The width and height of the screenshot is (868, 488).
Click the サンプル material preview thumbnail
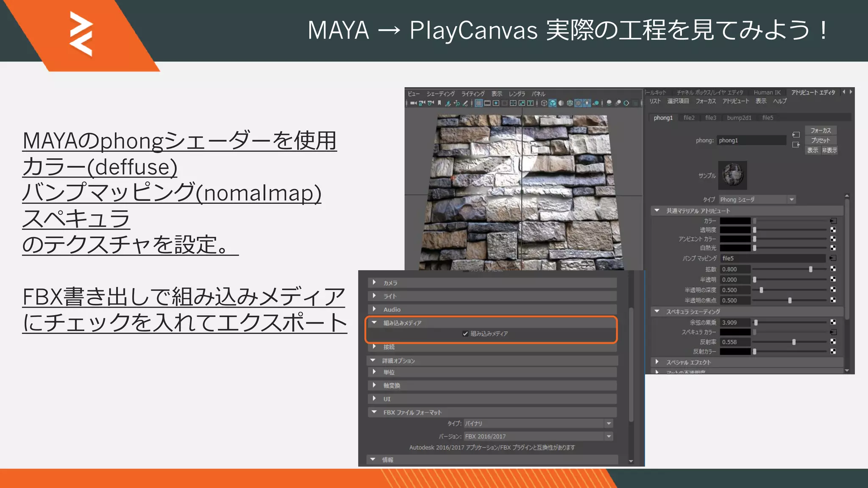point(732,175)
